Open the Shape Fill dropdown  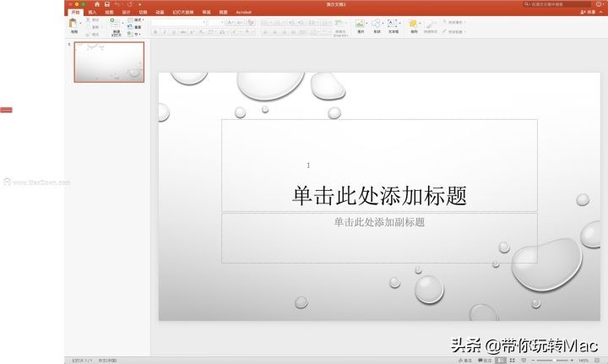453,22
